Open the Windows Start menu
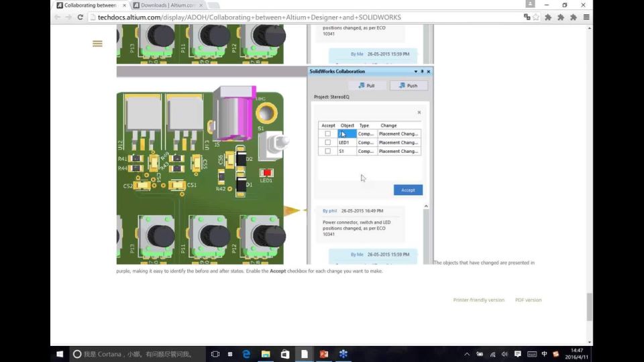644x362 pixels. coord(60,354)
